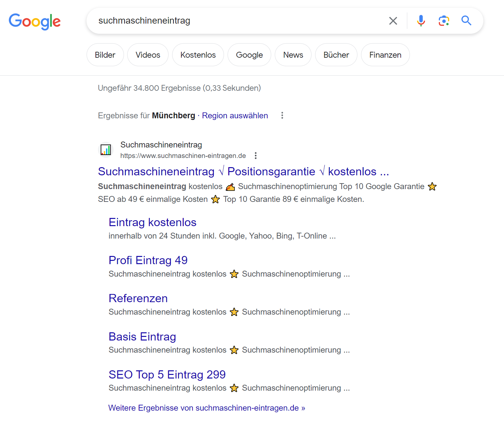Screen dimensions: 504x428
Task: Open the three-dot menu beside the result URL
Action: [x=256, y=156]
